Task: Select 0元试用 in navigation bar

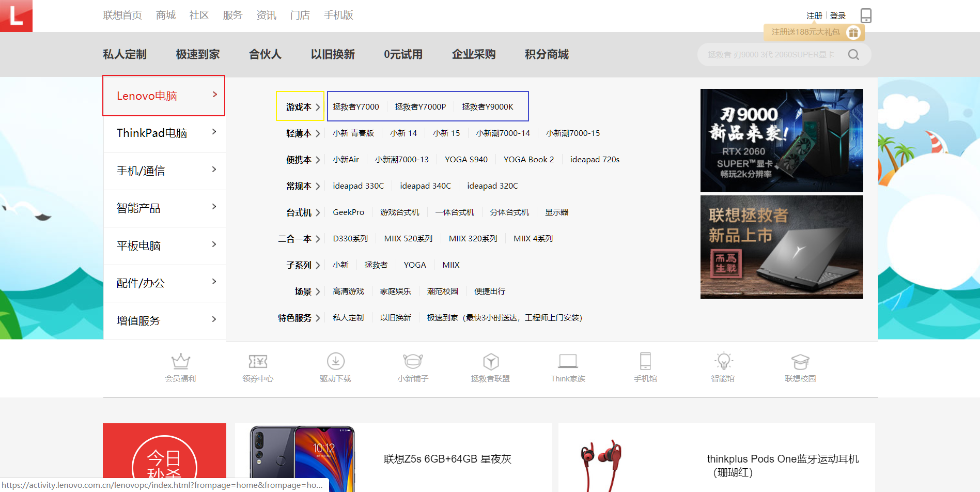Action: [403, 54]
